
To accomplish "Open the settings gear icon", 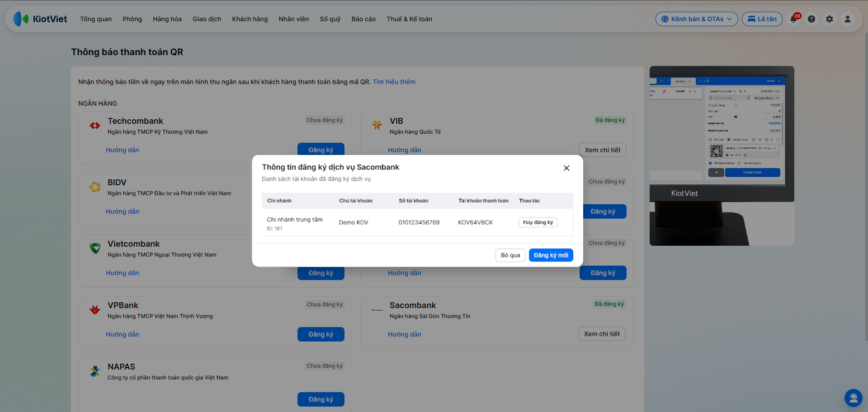I will coord(830,19).
